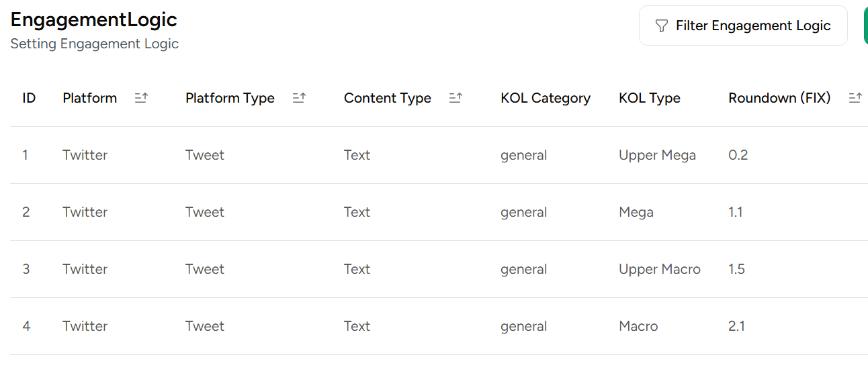Screen dimensions: 868x365
Task: Select the roundown value 1.5
Action: pyautogui.click(x=736, y=269)
